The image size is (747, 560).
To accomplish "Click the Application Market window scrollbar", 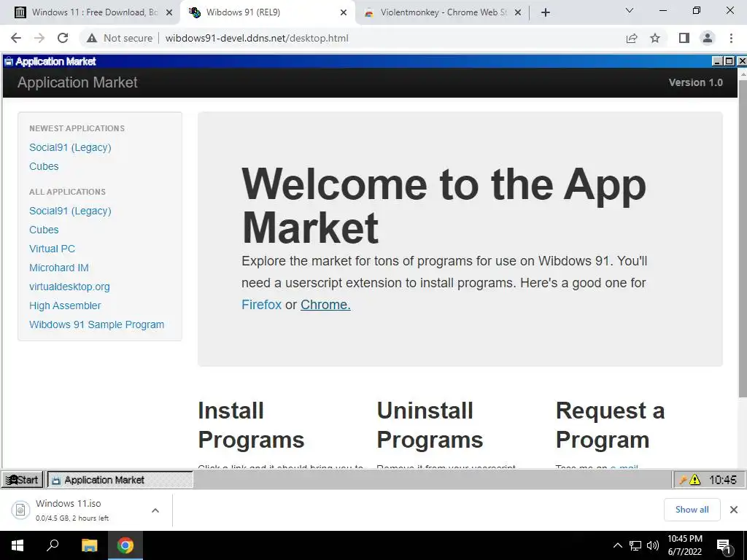I will [742, 238].
